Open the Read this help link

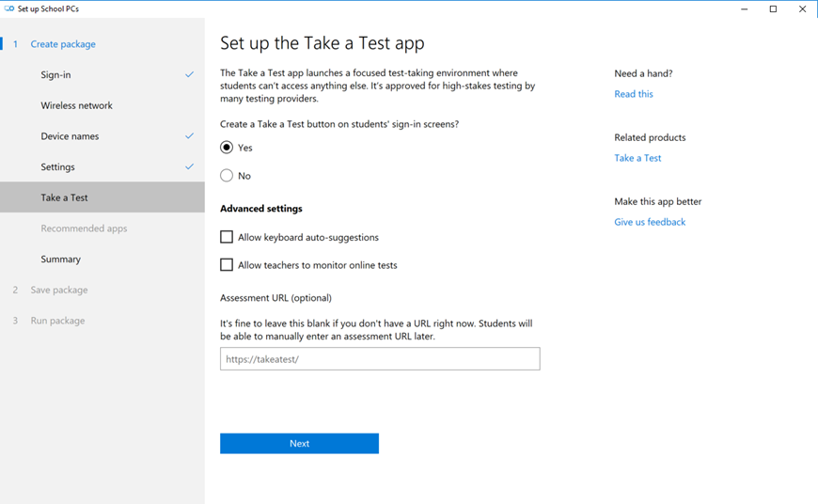(x=633, y=94)
